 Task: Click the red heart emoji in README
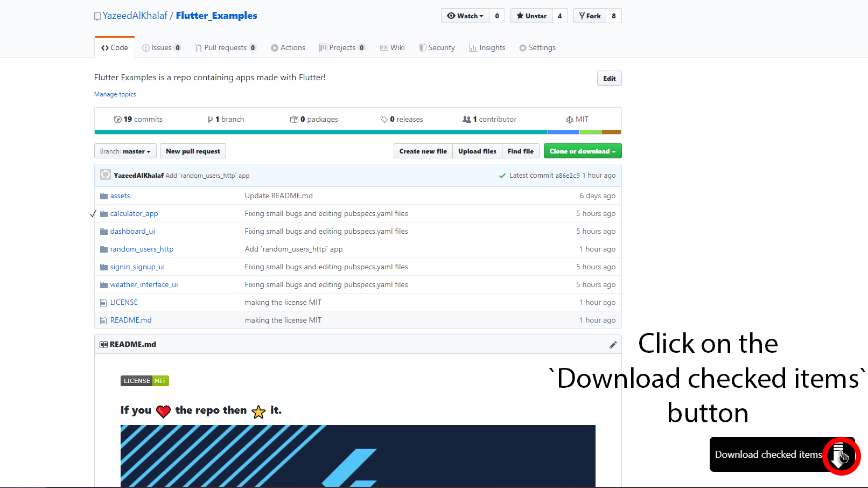pyautogui.click(x=163, y=412)
